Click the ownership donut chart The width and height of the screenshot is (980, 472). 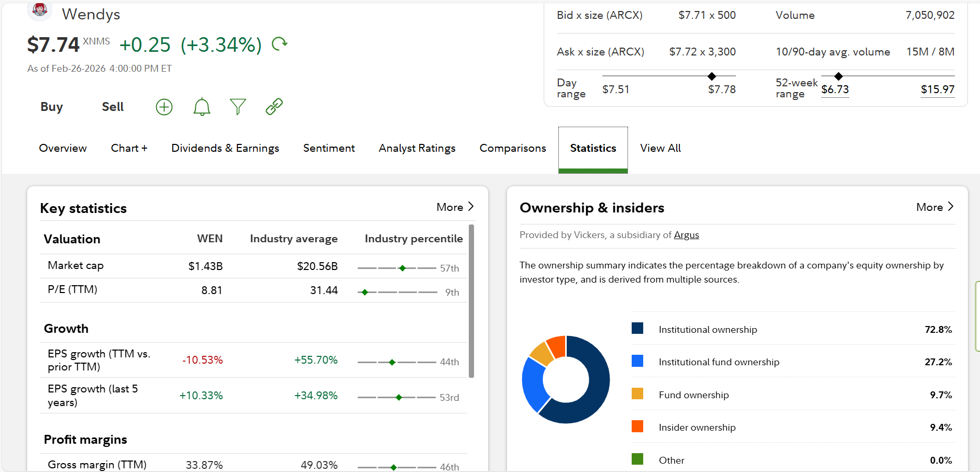point(566,379)
